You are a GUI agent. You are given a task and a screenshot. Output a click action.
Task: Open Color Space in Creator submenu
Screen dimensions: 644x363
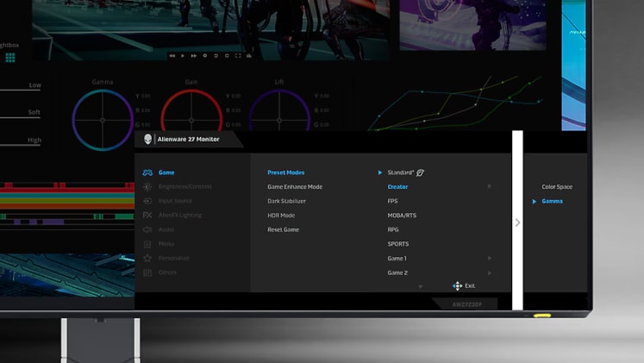[557, 187]
